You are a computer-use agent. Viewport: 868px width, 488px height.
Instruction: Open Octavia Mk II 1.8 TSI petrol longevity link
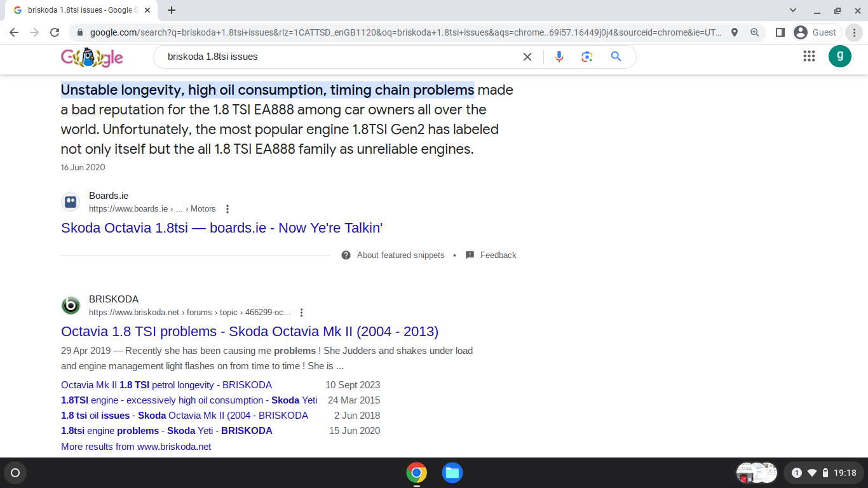pos(166,385)
